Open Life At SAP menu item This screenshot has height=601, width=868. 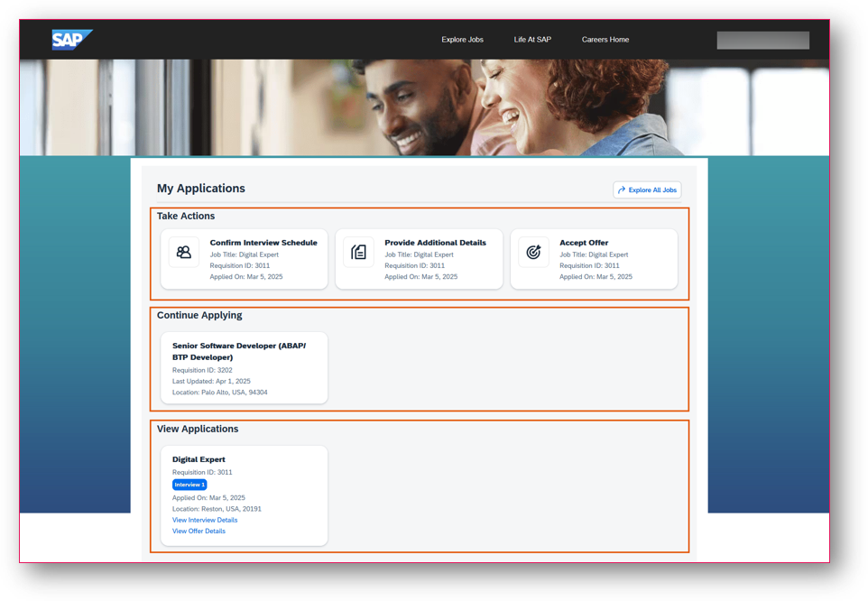click(x=532, y=40)
